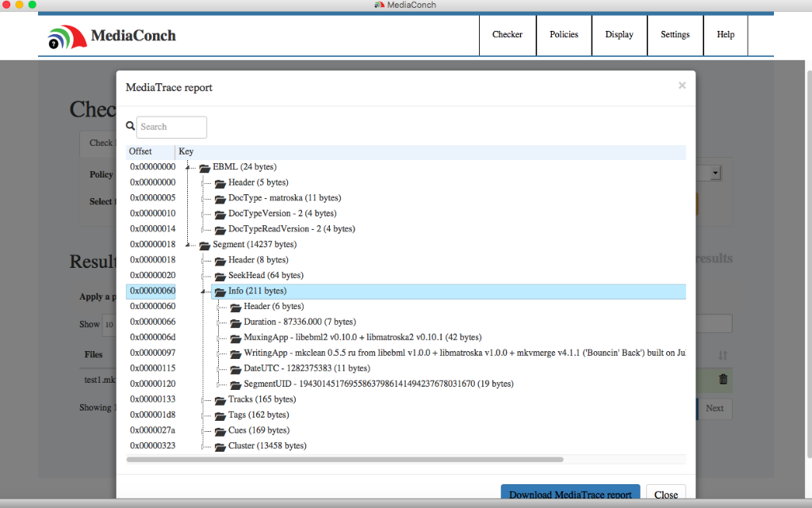Viewport: 812px width, 508px height.
Task: Click the folder icon for Duration - 87336.000
Action: 236,323
